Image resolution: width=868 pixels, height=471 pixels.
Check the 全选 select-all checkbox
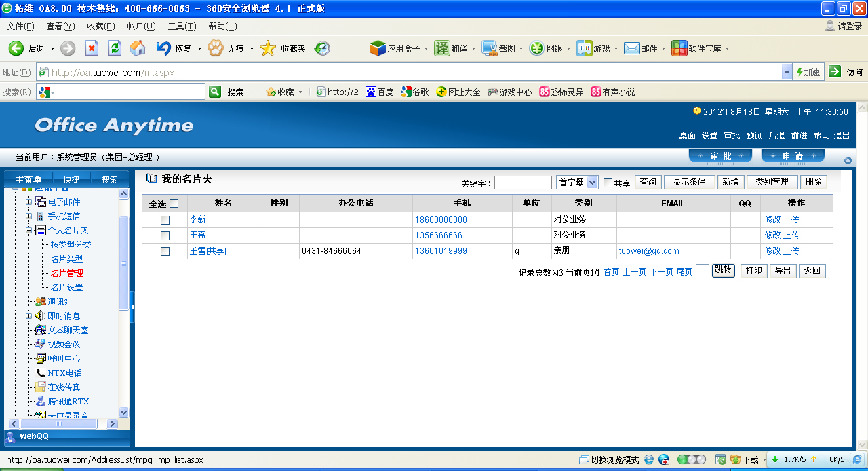click(174, 203)
